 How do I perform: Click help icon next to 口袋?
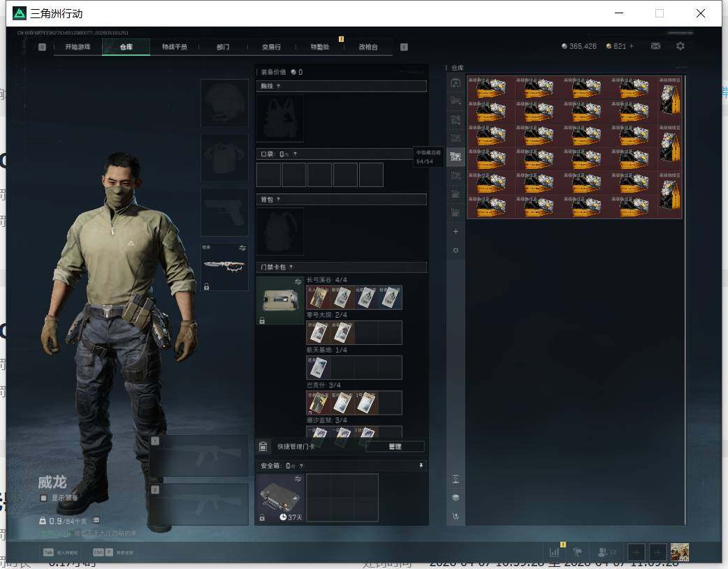(x=295, y=154)
